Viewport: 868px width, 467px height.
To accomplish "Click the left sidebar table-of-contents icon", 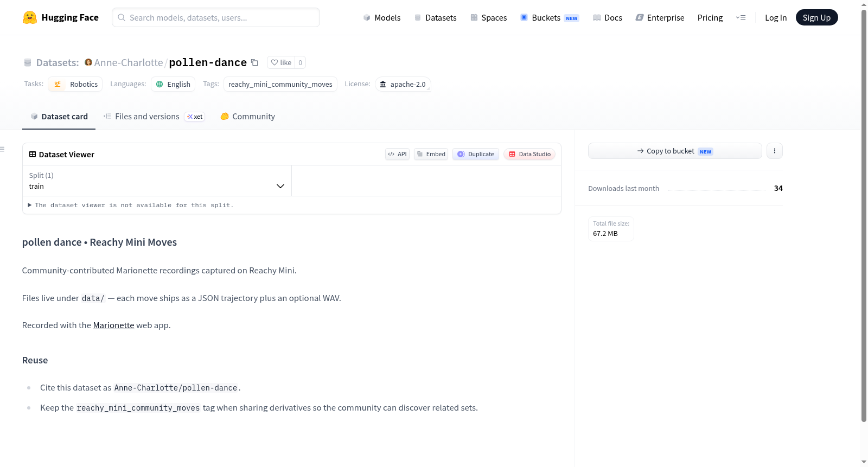I will pos(3,149).
